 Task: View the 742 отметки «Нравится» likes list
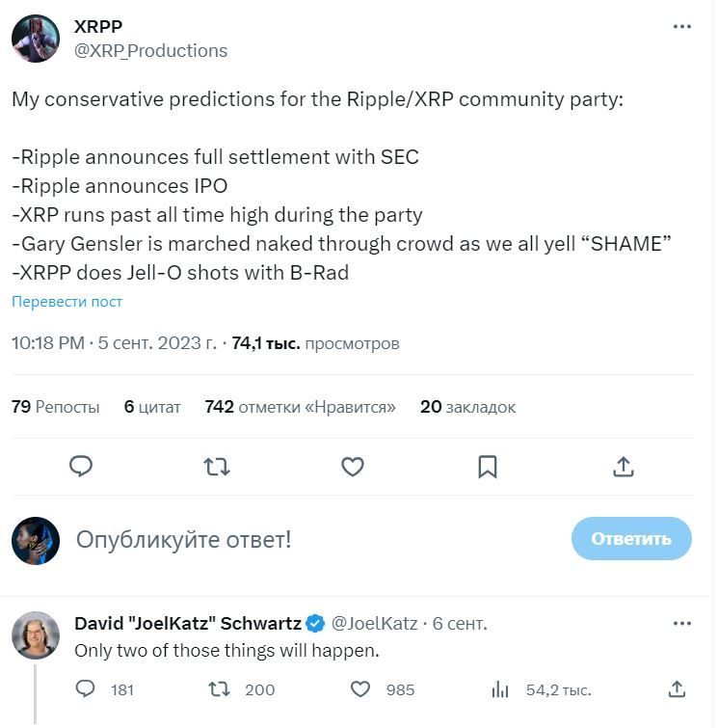[301, 407]
